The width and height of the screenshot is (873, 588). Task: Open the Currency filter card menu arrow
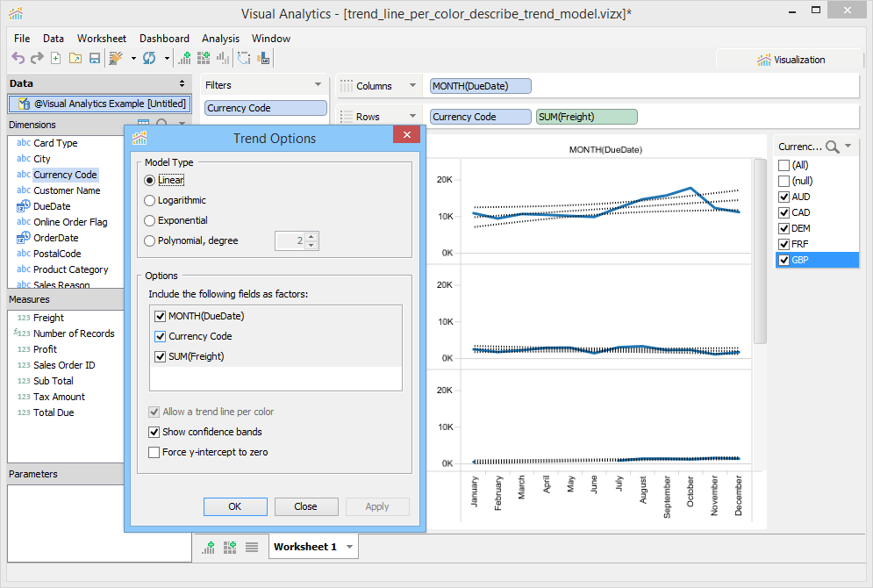pos(848,146)
